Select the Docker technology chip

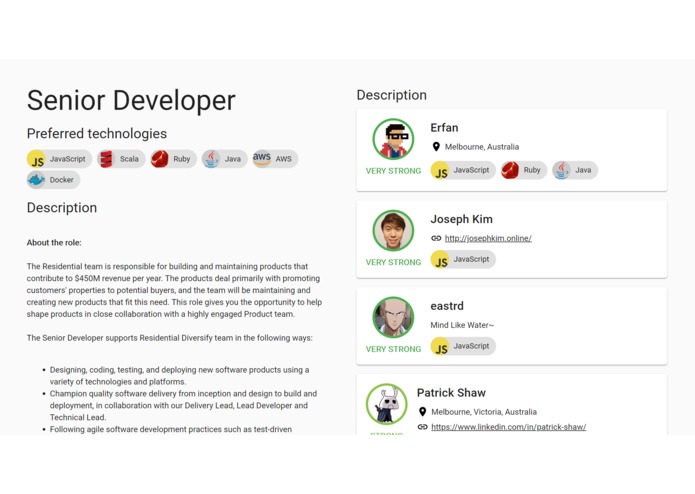pos(53,180)
